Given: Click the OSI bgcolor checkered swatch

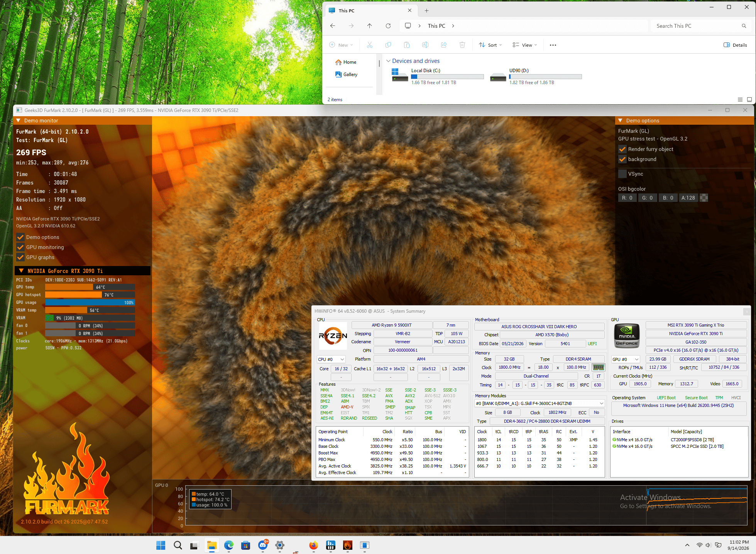Looking at the screenshot, I should pos(704,198).
